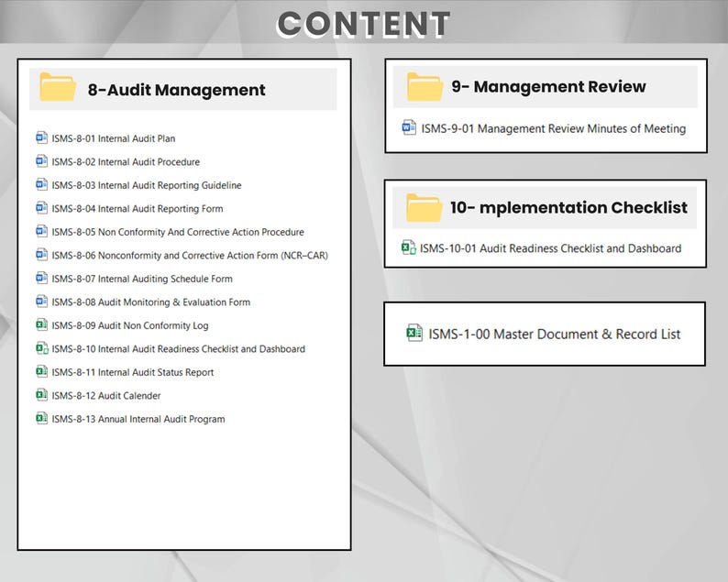Click Excel icon beside ISMS-10-01 Audit Readiness Checklist
Screen dimensions: 728x582
pos(409,247)
